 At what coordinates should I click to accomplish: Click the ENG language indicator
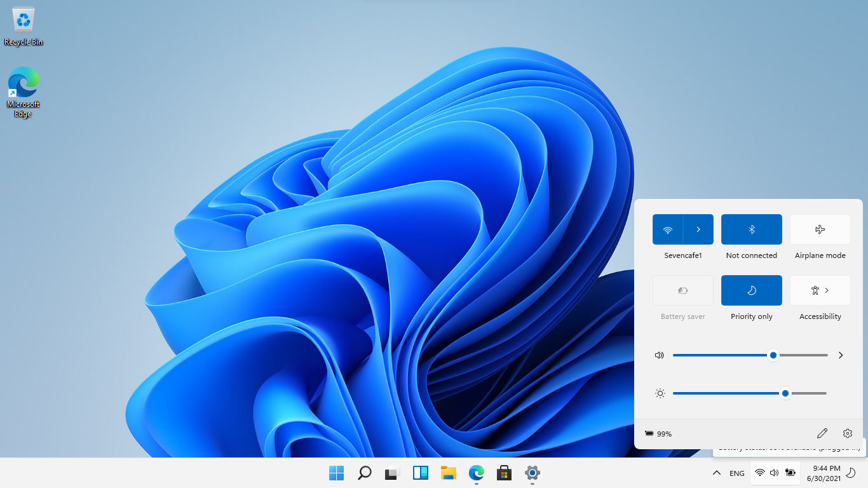pos(737,473)
